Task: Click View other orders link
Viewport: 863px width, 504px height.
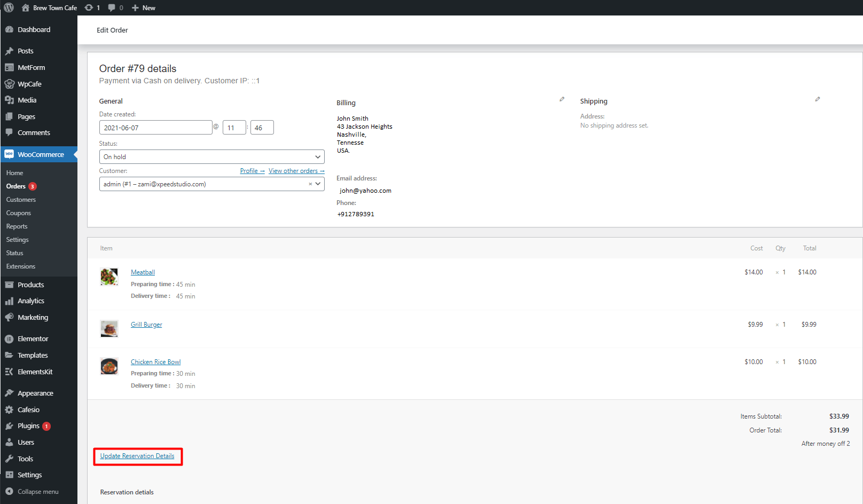Action: (x=296, y=171)
